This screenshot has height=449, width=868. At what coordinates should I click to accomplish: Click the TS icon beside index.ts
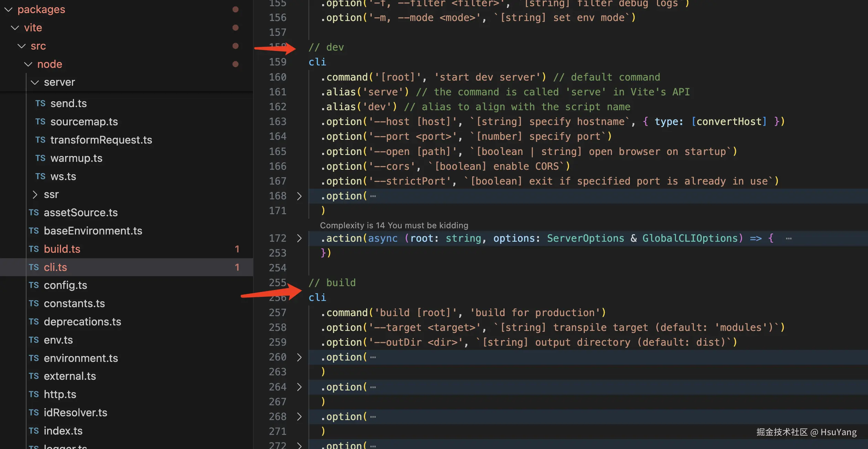(34, 431)
